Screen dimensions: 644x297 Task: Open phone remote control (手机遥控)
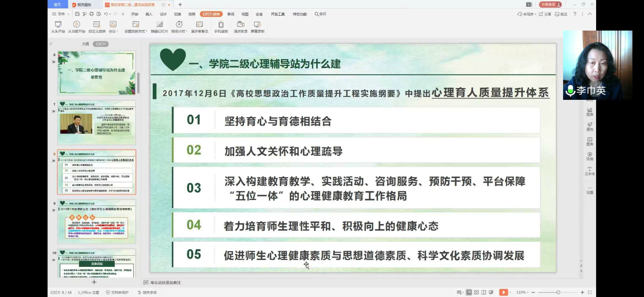coord(221,27)
